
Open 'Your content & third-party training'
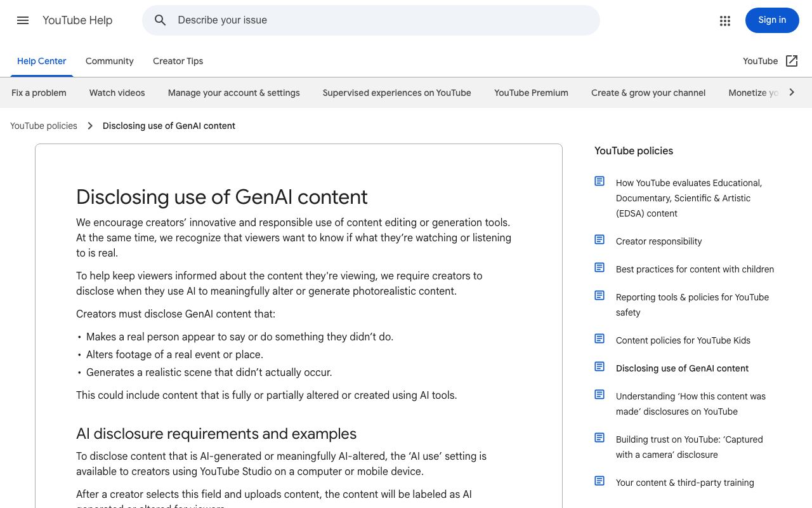[685, 483]
